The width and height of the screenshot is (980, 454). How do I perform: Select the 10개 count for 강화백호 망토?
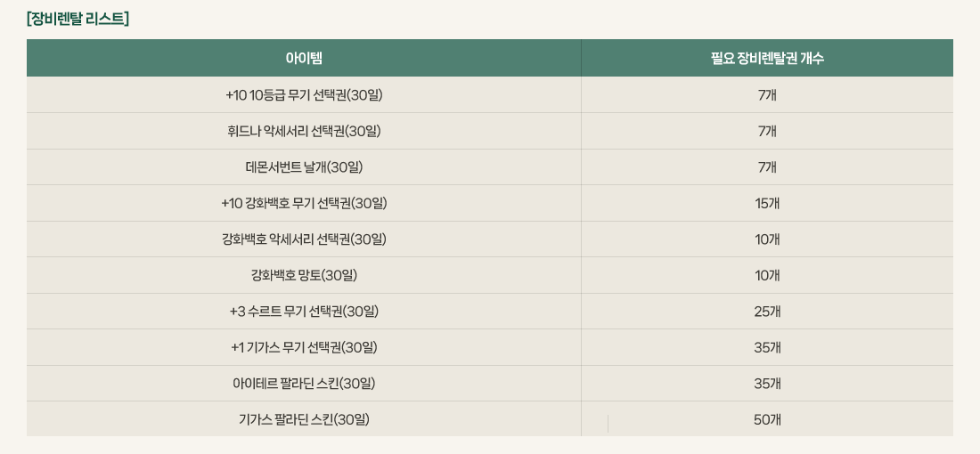767,275
